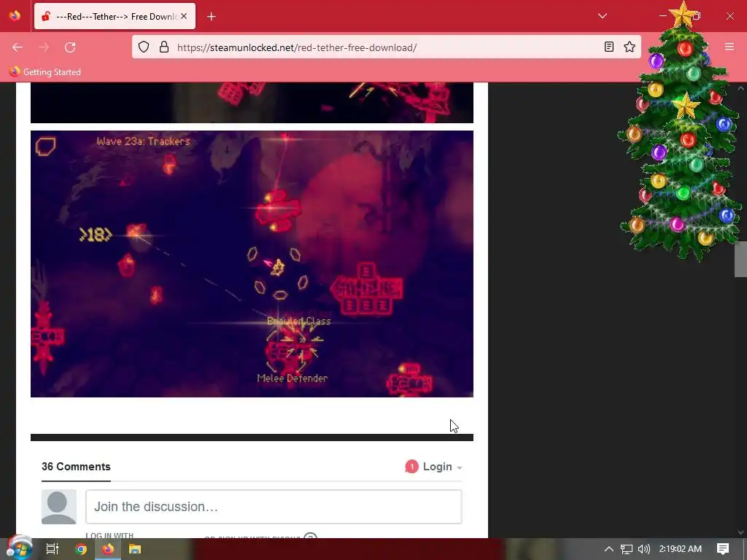Show hidden system tray icons
Screen dimensions: 747x560
608,549
